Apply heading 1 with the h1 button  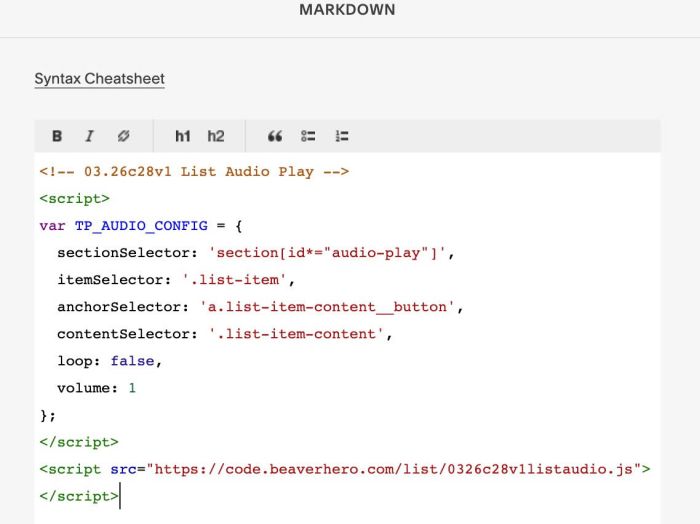pyautogui.click(x=182, y=136)
